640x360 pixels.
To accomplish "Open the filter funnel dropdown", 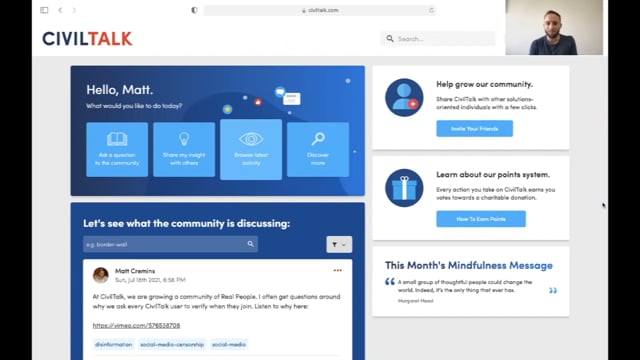I will tap(339, 244).
